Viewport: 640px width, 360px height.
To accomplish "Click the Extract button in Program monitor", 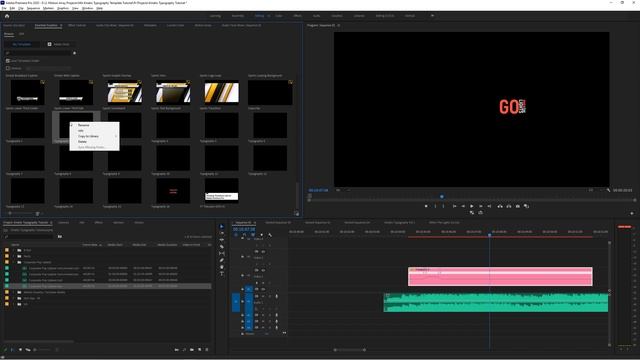I will (509, 206).
